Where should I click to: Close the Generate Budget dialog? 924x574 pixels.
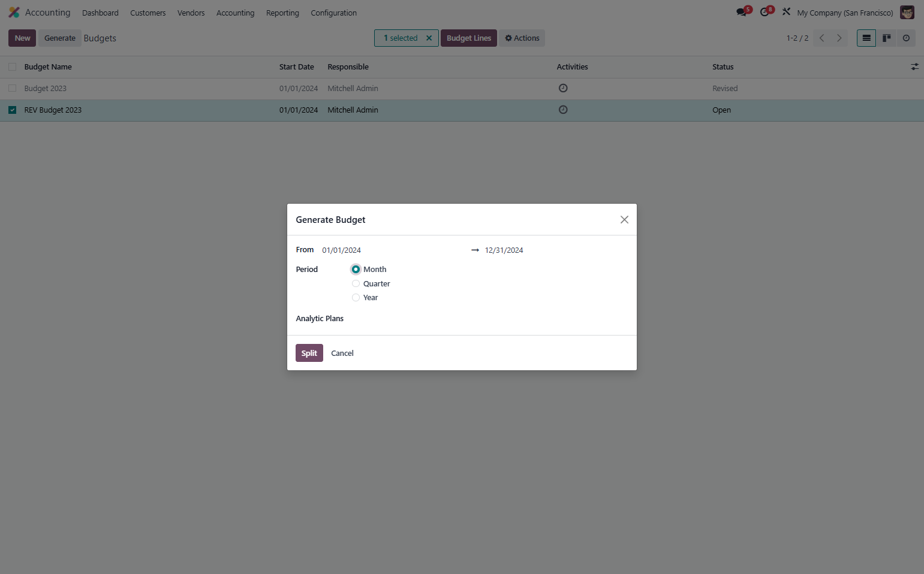coord(624,219)
